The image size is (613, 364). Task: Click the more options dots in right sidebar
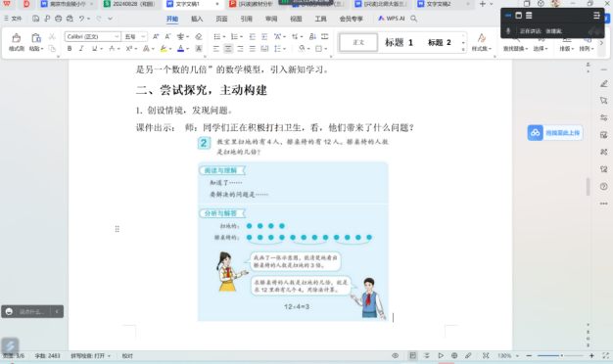point(603,204)
